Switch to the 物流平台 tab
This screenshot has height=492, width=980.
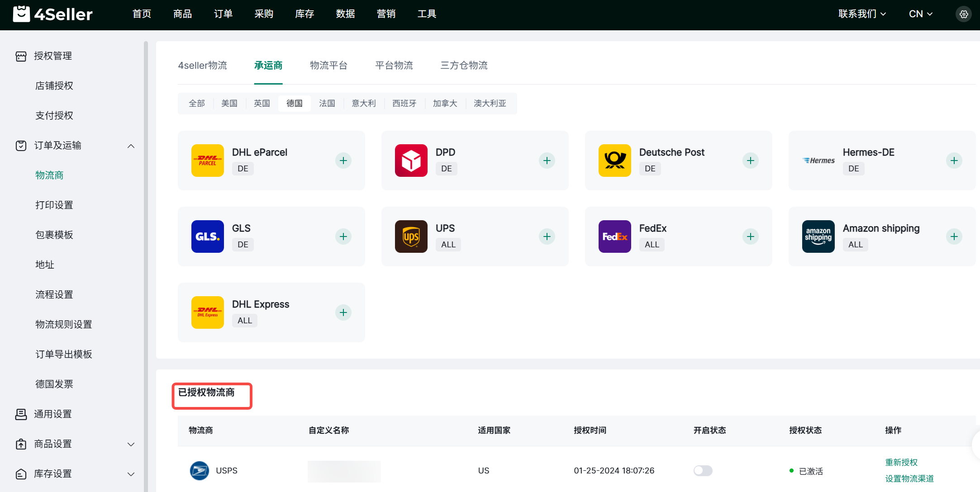pyautogui.click(x=328, y=66)
